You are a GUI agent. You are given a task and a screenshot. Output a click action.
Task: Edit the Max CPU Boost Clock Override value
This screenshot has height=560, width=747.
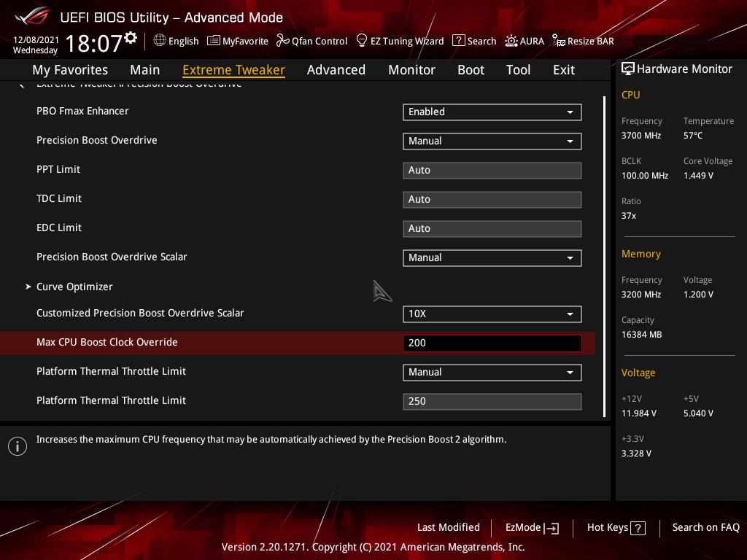coord(492,343)
